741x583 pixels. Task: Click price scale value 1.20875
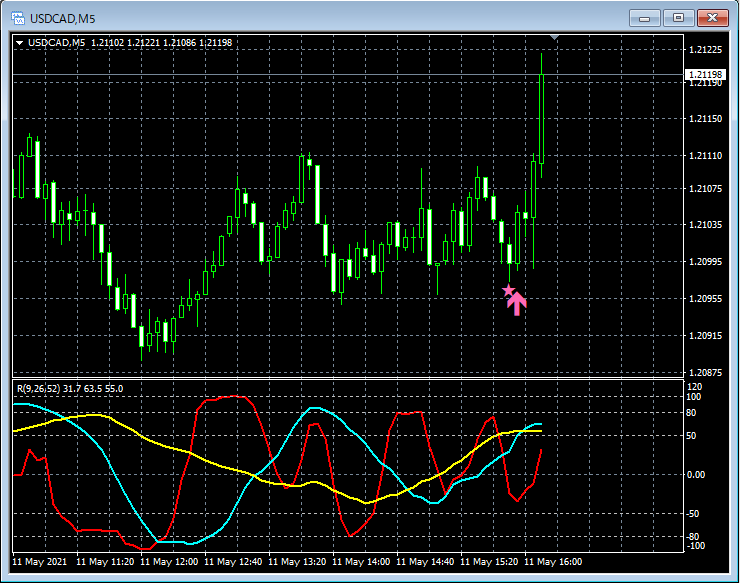coord(706,373)
